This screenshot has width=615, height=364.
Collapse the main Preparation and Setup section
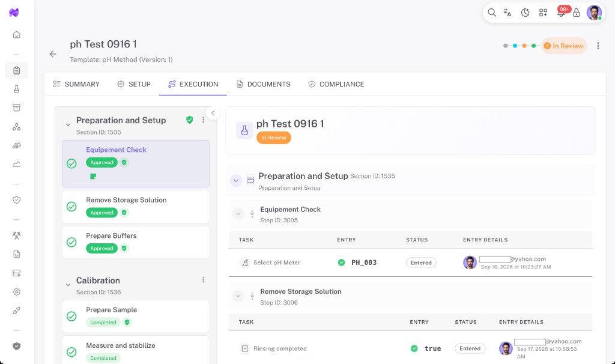pyautogui.click(x=235, y=181)
